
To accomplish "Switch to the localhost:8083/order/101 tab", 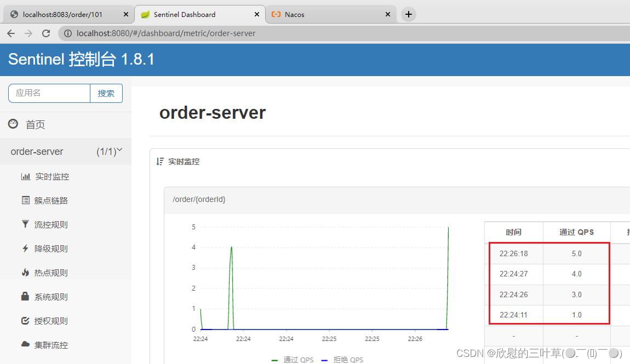I will [x=68, y=14].
